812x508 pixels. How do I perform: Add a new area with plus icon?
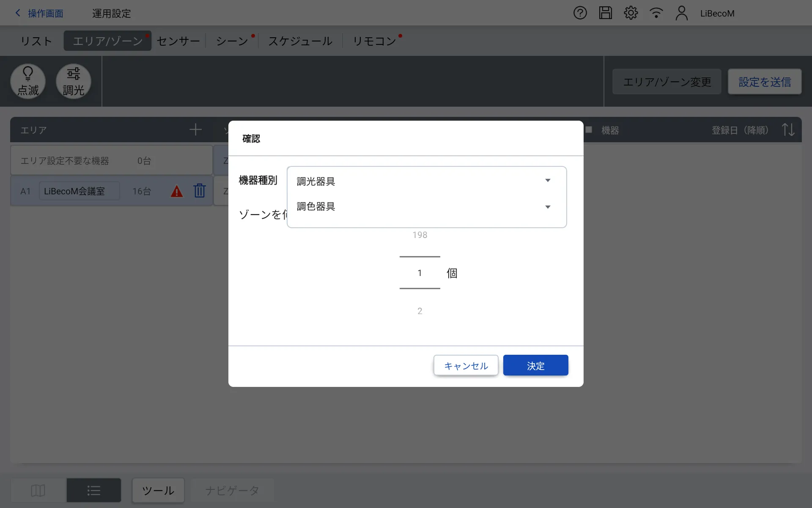coord(195,130)
